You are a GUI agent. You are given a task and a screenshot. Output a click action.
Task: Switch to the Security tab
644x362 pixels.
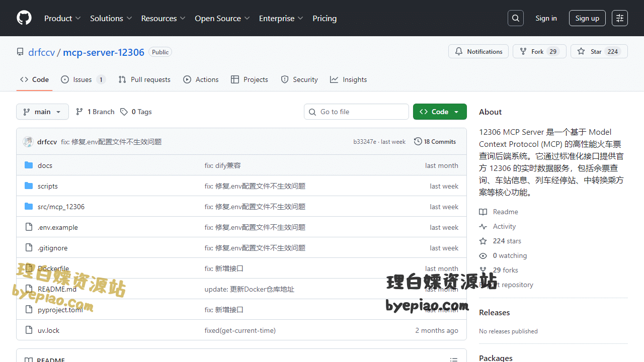click(x=299, y=79)
